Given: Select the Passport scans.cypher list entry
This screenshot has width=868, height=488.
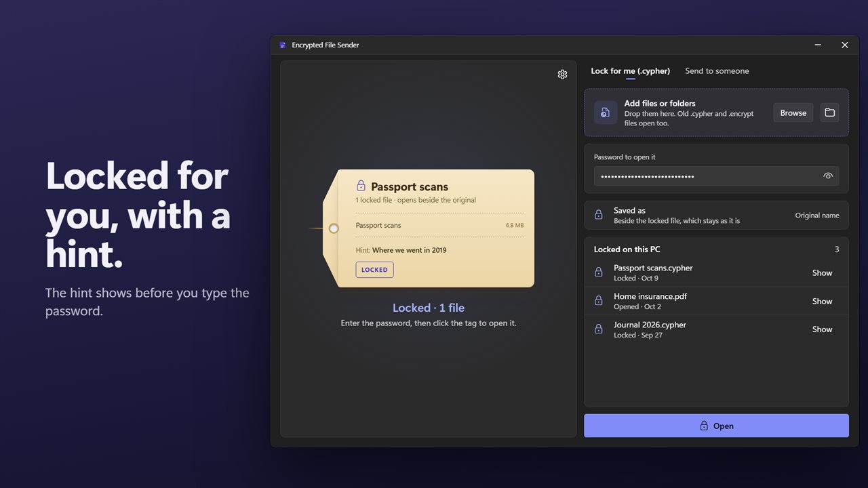Looking at the screenshot, I should [x=716, y=273].
